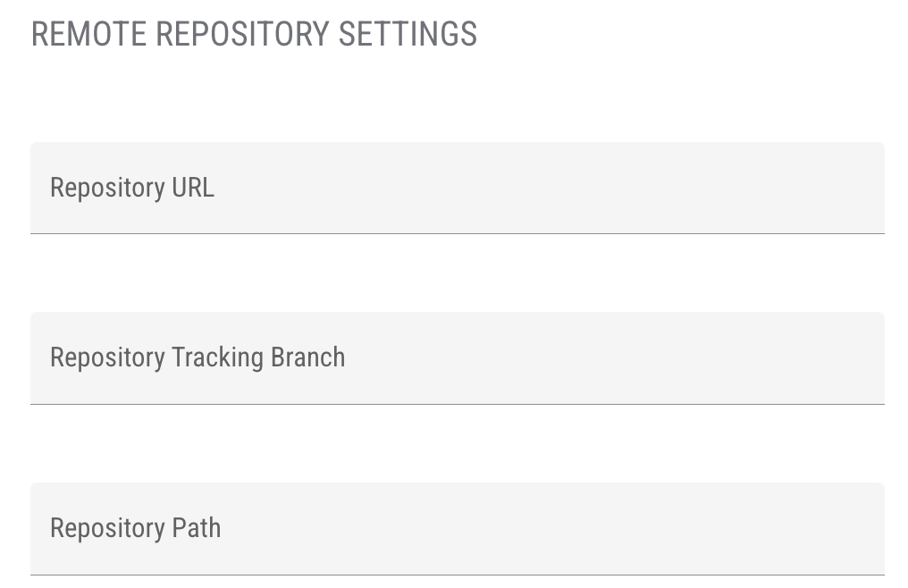The image size is (908, 588).
Task: Click the word 'SETTINGS' in the heading
Action: [408, 34]
